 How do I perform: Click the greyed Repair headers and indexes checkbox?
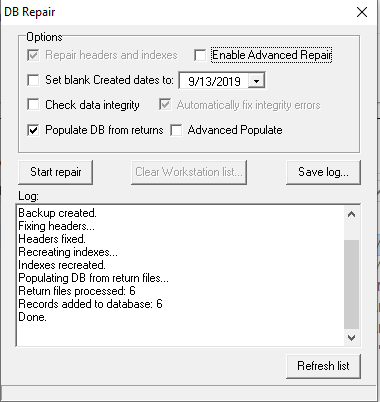(33, 55)
